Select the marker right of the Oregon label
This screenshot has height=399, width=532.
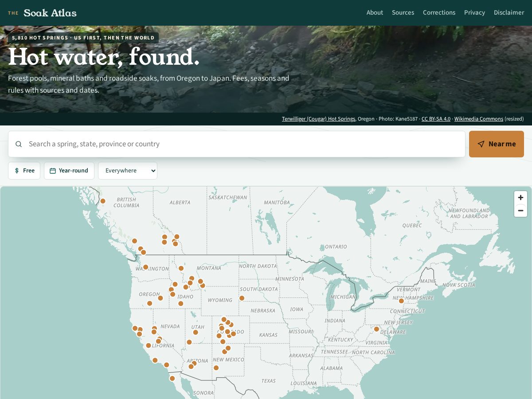[x=160, y=298]
